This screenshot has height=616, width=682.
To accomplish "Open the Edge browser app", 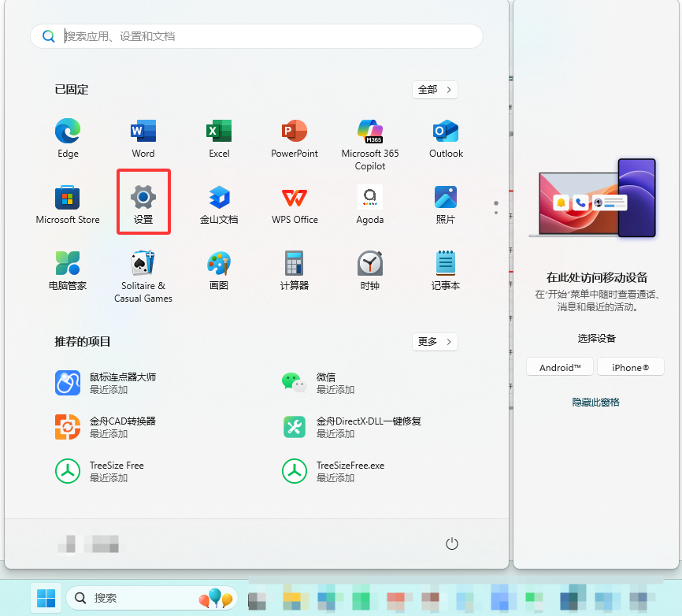I will 68,139.
